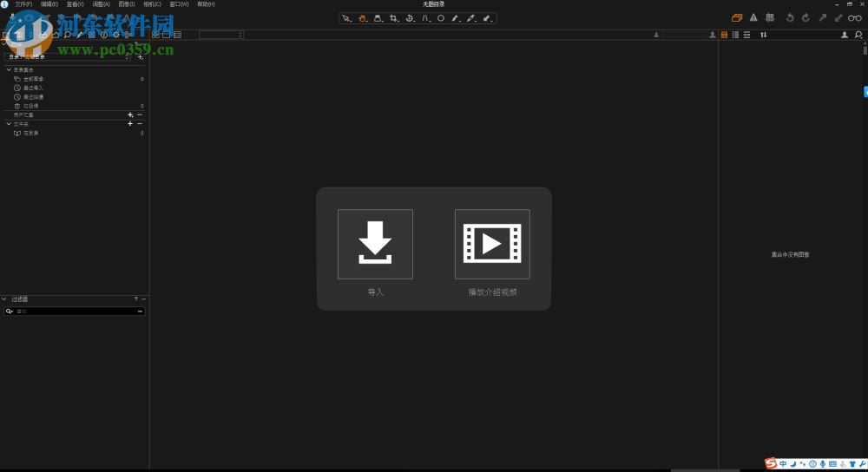The height and width of the screenshot is (472, 868).
Task: Select the orange Pan hand tool
Action: (362, 18)
